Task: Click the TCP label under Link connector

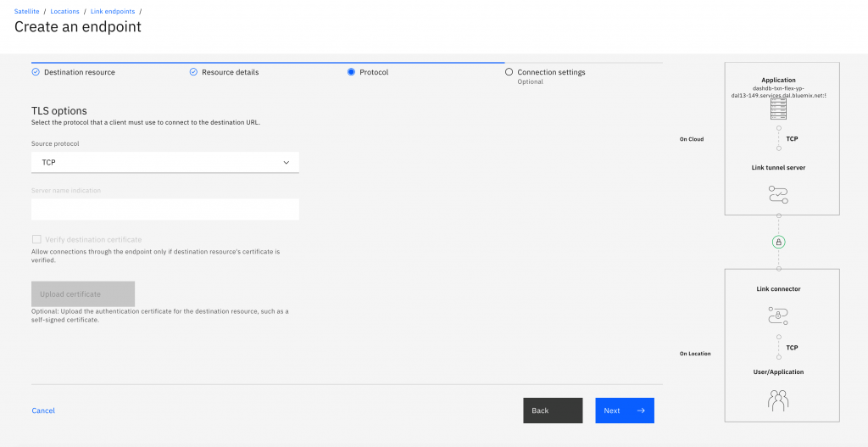Action: coord(793,348)
